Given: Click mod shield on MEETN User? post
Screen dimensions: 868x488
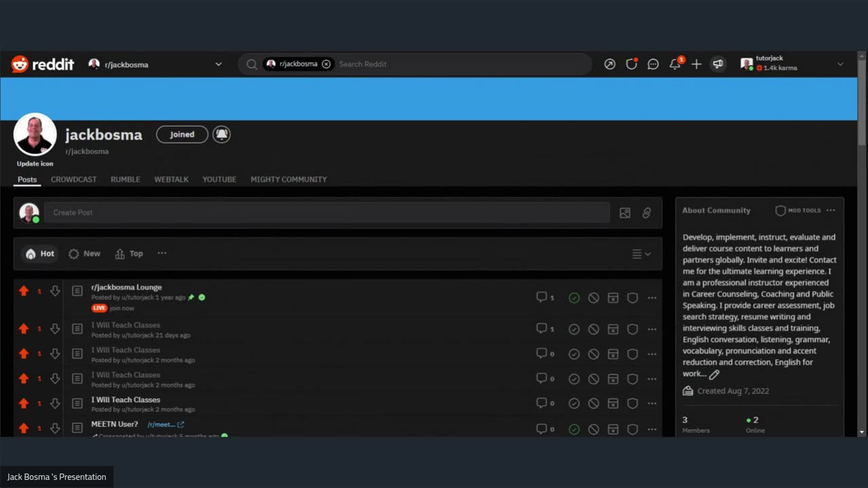Looking at the screenshot, I should pos(633,429).
